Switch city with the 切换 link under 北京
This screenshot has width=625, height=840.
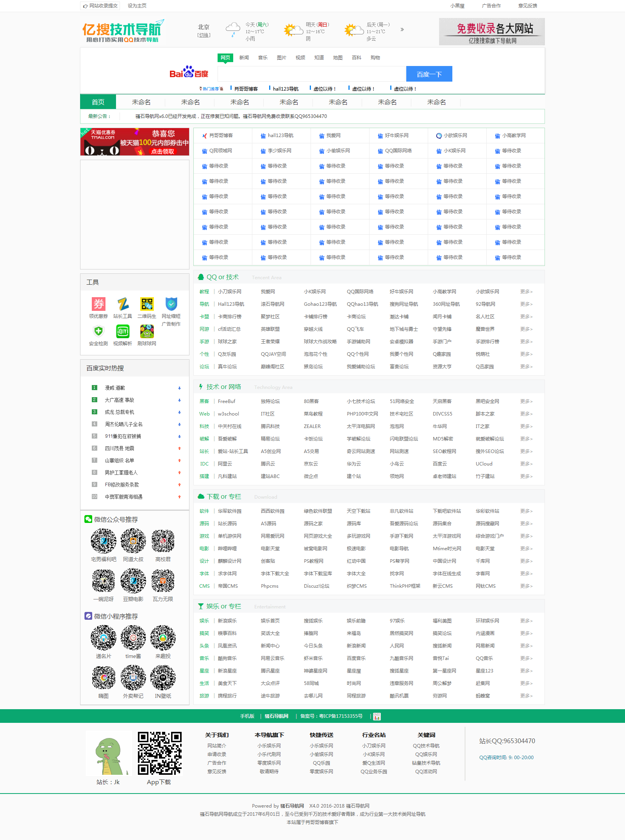click(x=204, y=35)
